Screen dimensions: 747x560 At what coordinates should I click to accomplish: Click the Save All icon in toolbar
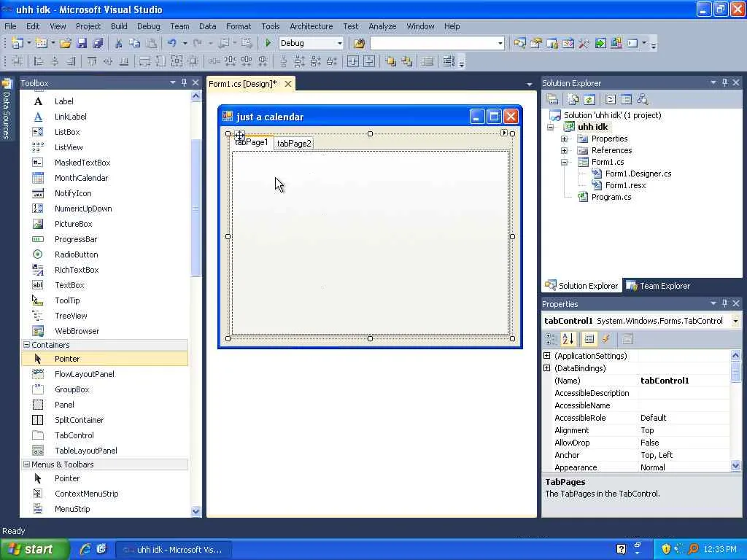(98, 43)
